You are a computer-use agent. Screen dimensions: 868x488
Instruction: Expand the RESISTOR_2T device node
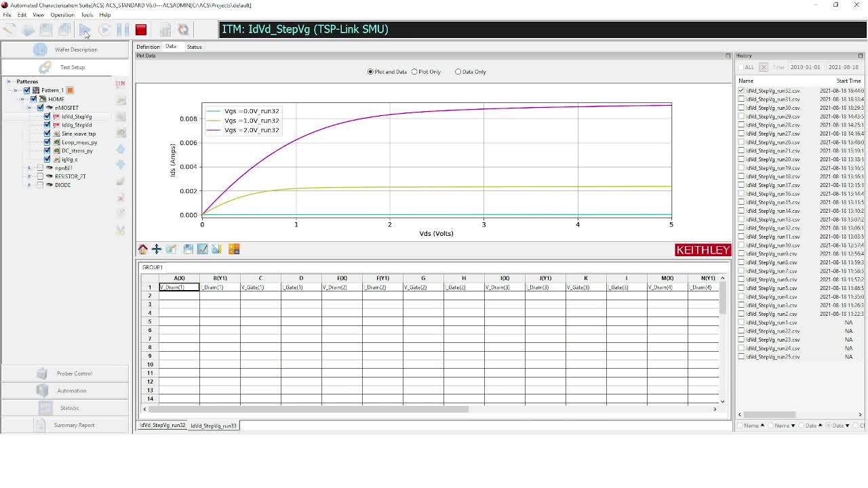pyautogui.click(x=28, y=176)
